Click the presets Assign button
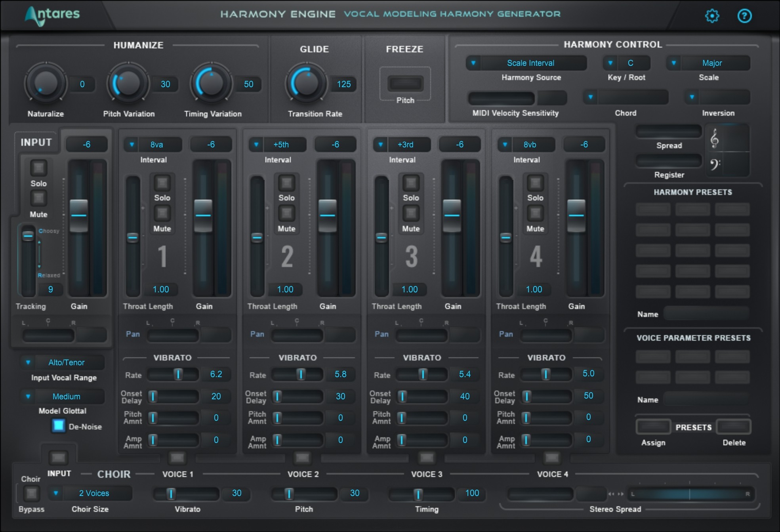Viewport: 780px width, 532px height. point(653,427)
